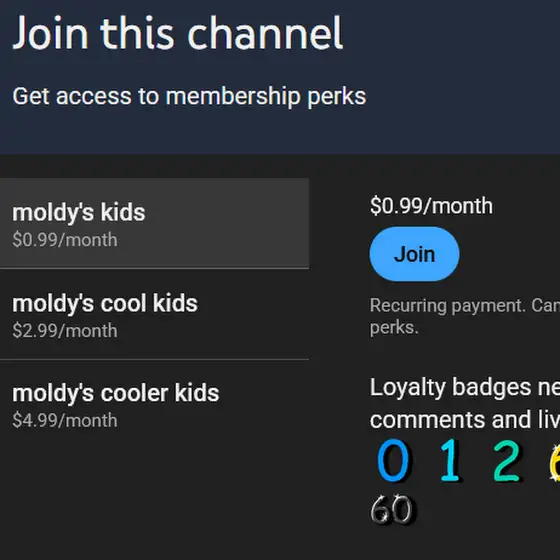Click $0.99/month price above Join button
Screen dimensions: 560x560
click(431, 206)
